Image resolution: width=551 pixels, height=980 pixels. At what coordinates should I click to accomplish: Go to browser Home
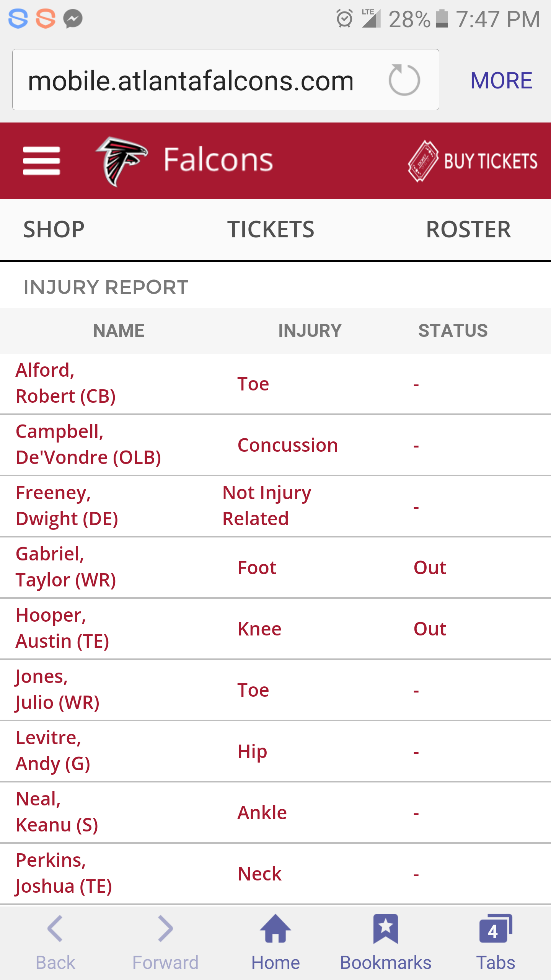[275, 942]
